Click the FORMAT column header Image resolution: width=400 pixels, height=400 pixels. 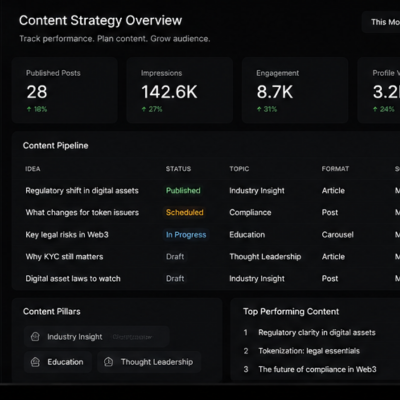click(335, 169)
